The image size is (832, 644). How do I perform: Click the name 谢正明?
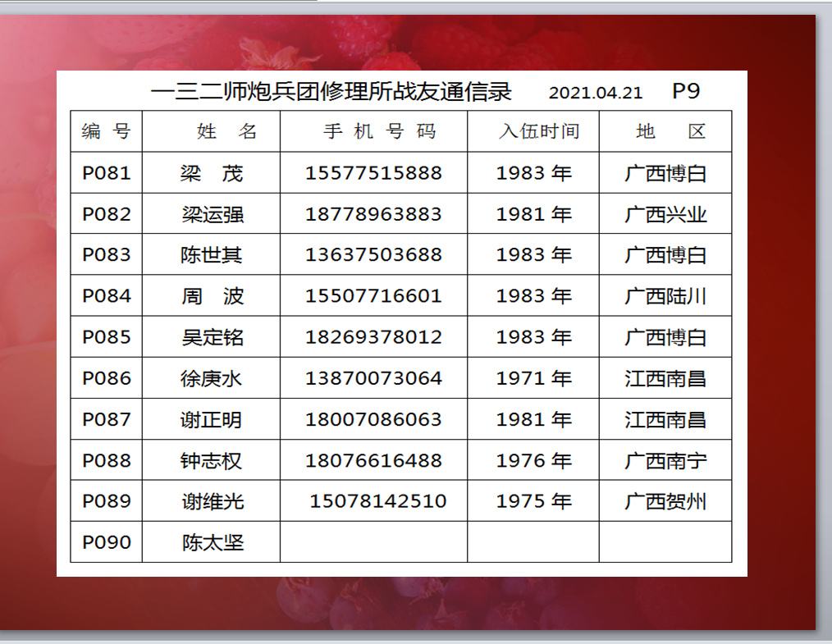coord(211,420)
